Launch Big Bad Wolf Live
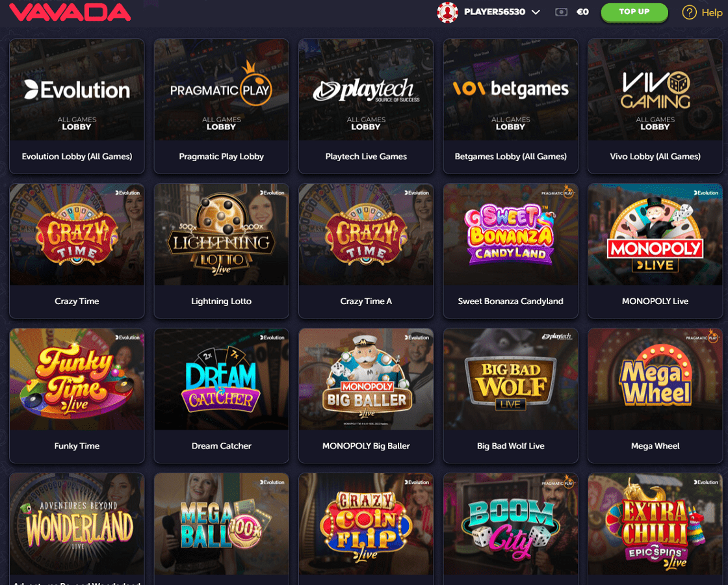 [511, 396]
